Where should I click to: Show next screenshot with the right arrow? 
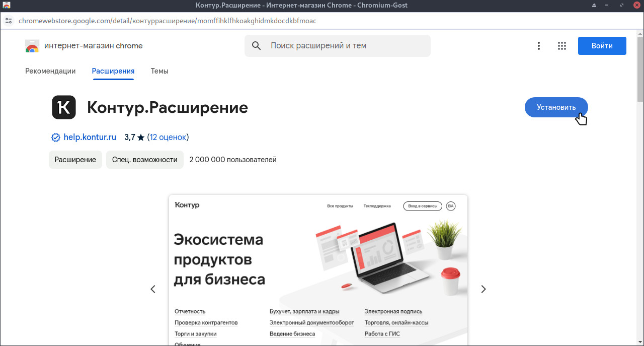[x=484, y=289]
